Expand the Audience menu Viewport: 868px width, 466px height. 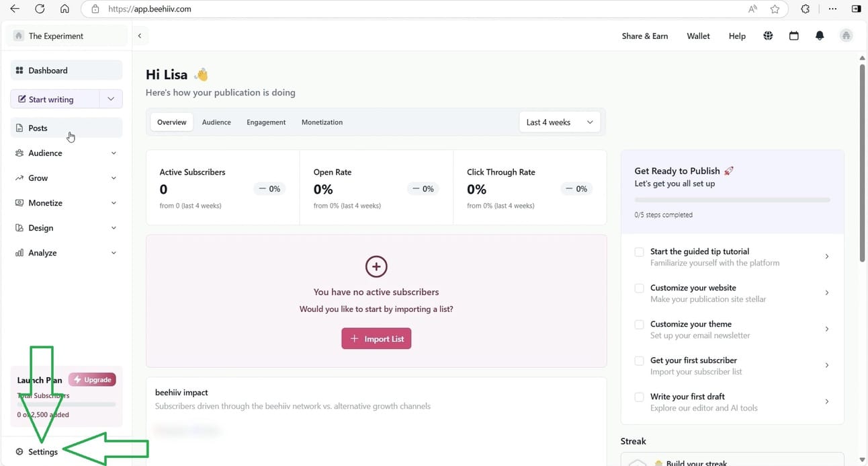click(x=67, y=153)
